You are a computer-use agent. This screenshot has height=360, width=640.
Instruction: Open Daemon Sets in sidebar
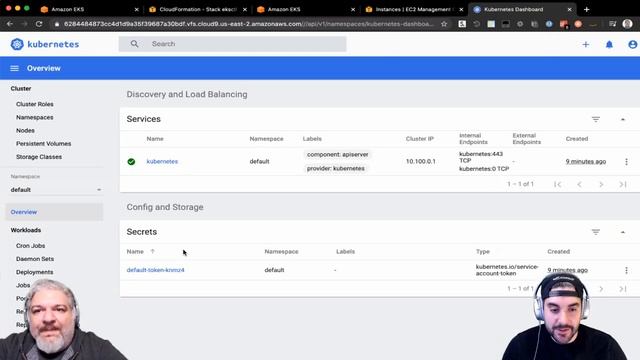click(x=35, y=259)
